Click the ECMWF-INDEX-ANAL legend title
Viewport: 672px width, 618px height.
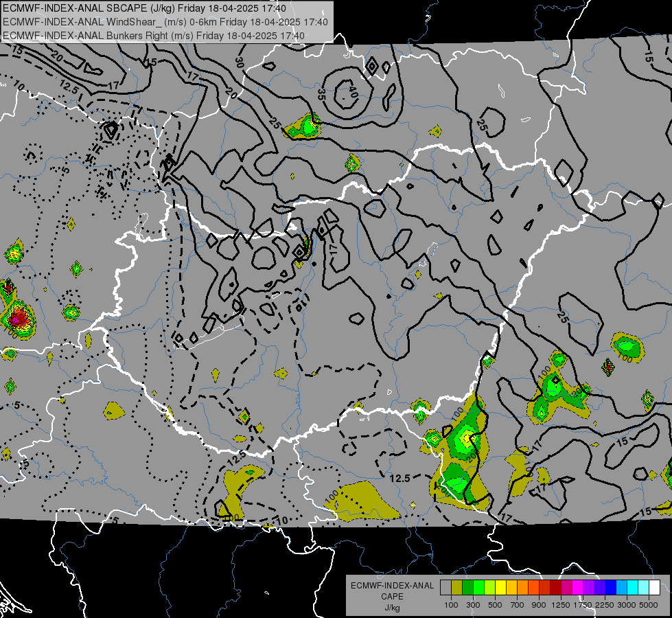(392, 586)
